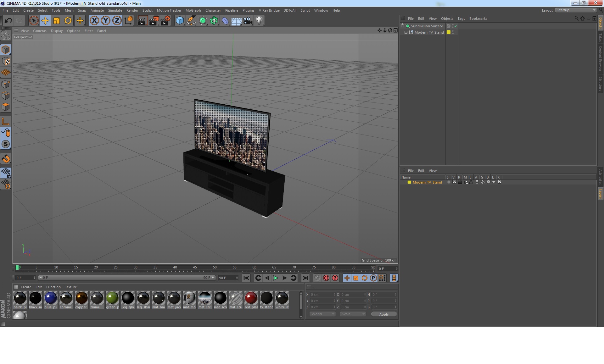Click frame 45 on the timeline ruler
604x364 pixels.
click(195, 267)
